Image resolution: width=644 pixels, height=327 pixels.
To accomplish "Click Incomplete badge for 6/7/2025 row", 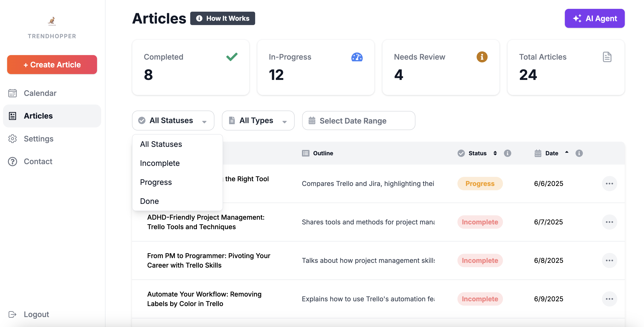I will (x=480, y=222).
